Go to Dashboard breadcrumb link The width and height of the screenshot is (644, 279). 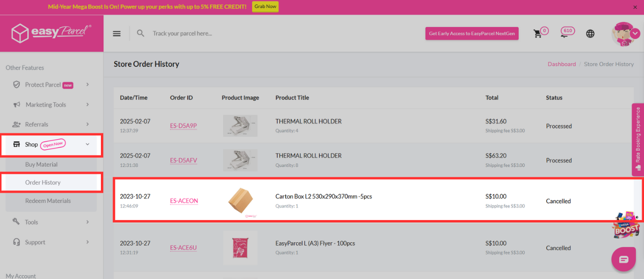coord(561,64)
